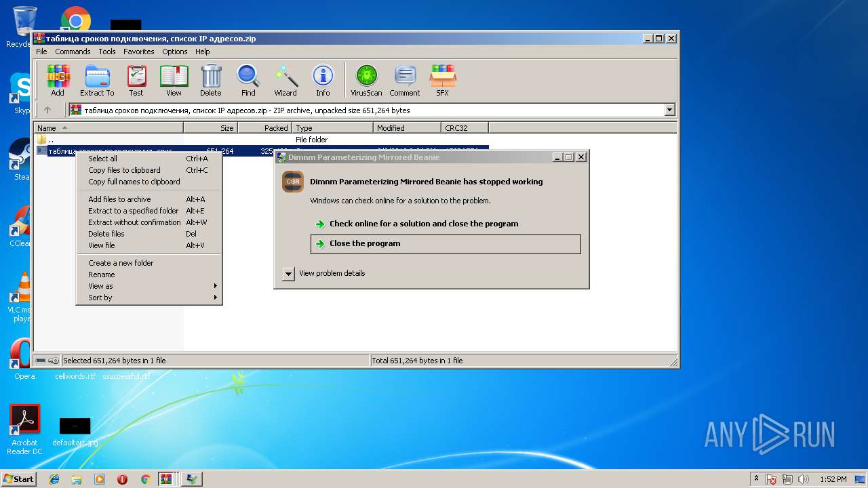Sort by the Modified column header
This screenshot has width=868, height=488.
coord(407,127)
